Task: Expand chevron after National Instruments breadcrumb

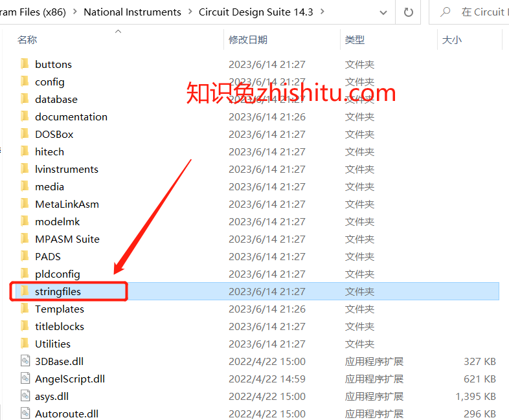Action: (190, 12)
